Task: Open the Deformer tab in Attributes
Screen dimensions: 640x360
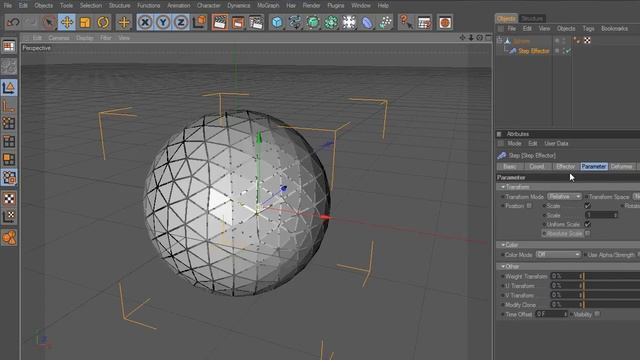Action: pos(621,167)
